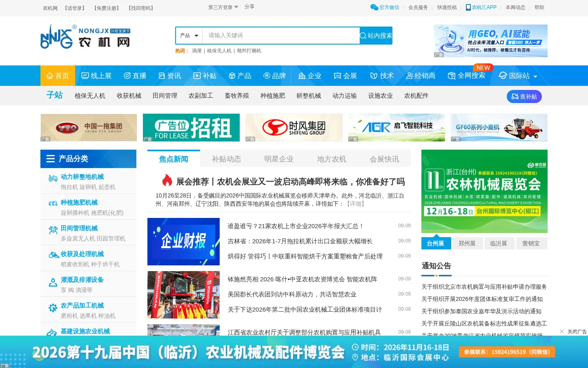Screen dimensions: 588x368
Task: Open article 谁盈谁亏？21家农机上市企业2026半年报大汇总
Action: [296, 226]
